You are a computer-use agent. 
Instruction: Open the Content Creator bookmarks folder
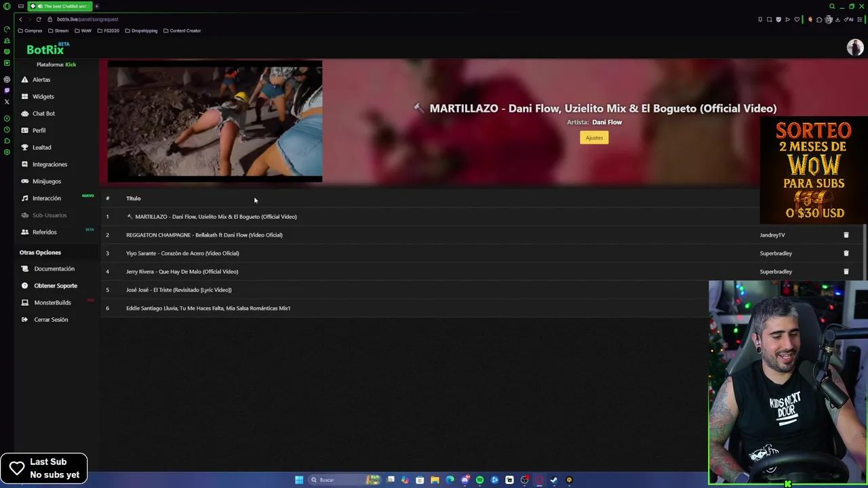click(x=182, y=30)
